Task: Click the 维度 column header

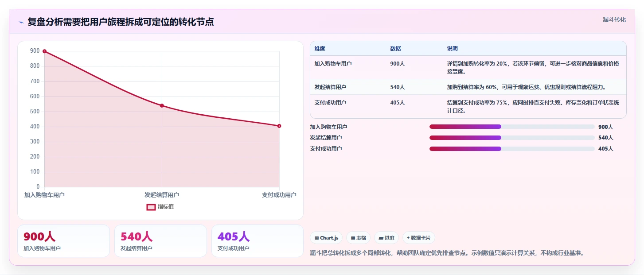Action: [348, 49]
